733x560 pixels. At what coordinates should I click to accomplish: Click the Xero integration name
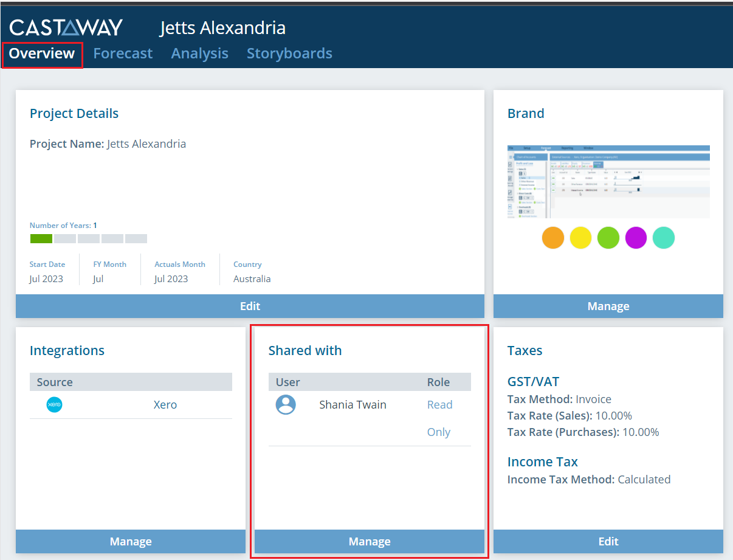(x=165, y=405)
